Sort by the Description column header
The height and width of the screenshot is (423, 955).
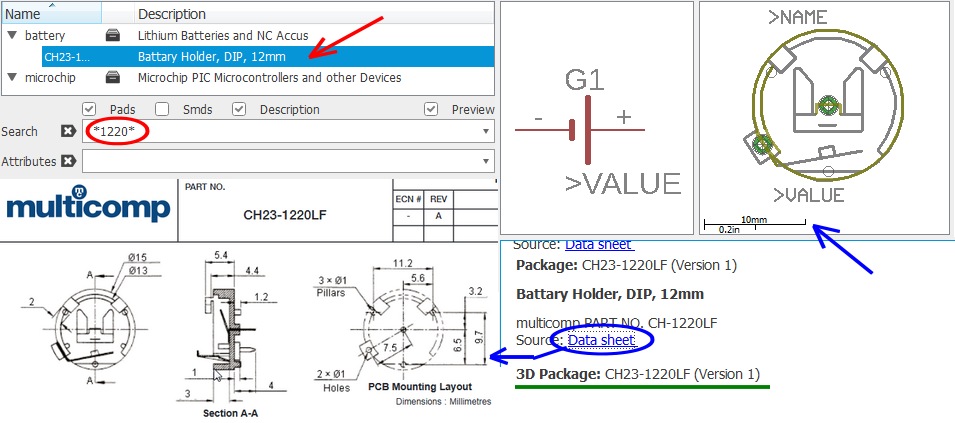point(314,13)
